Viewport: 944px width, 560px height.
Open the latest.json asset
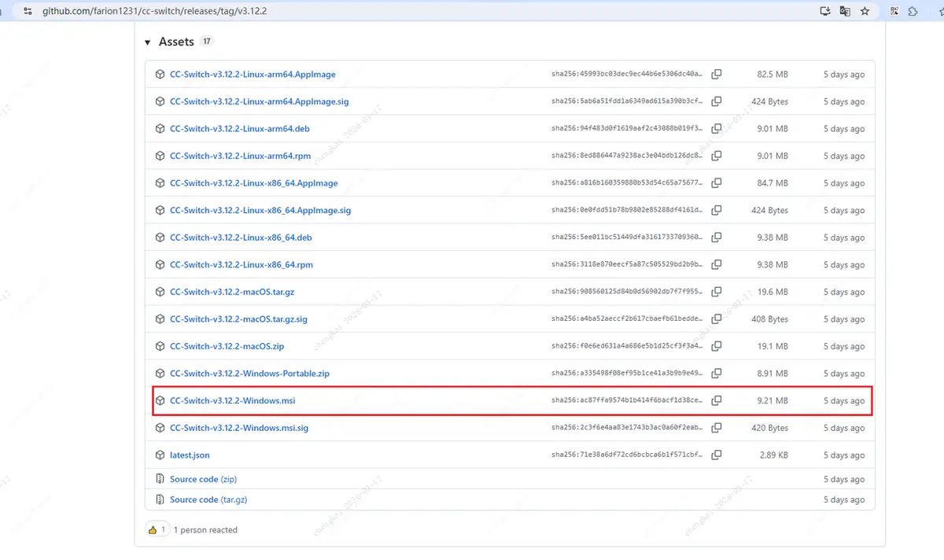190,455
